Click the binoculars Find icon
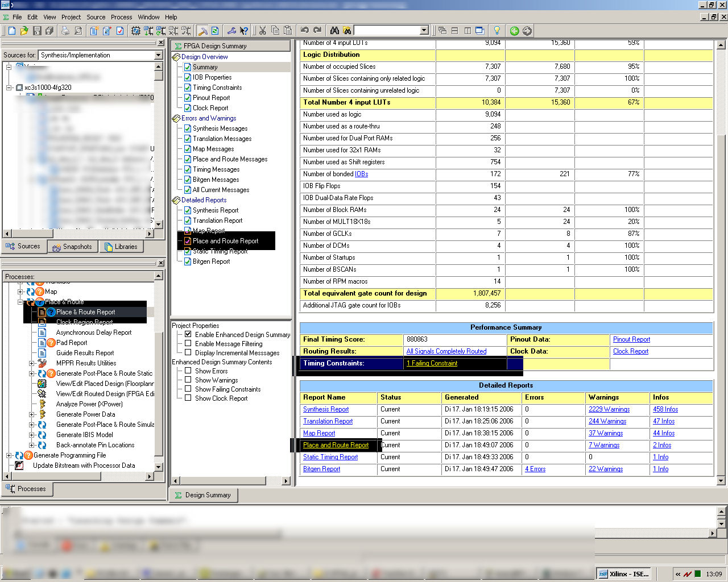This screenshot has width=728, height=582. (x=334, y=31)
